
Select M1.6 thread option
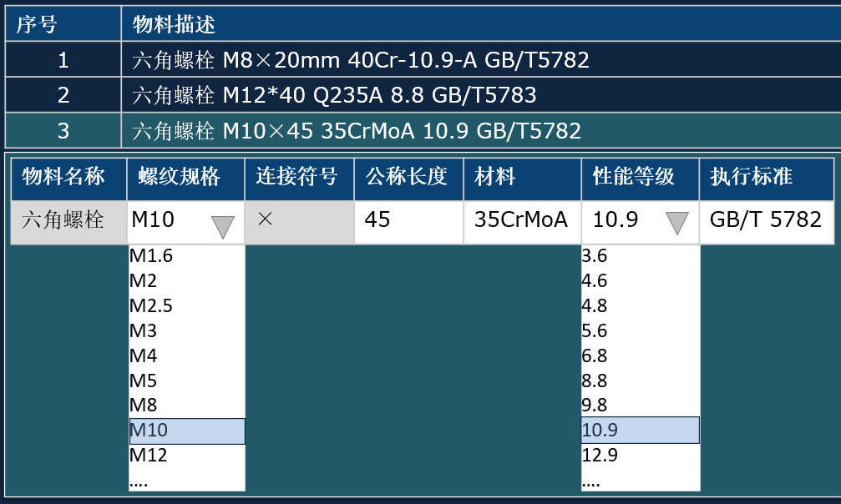coord(186,255)
